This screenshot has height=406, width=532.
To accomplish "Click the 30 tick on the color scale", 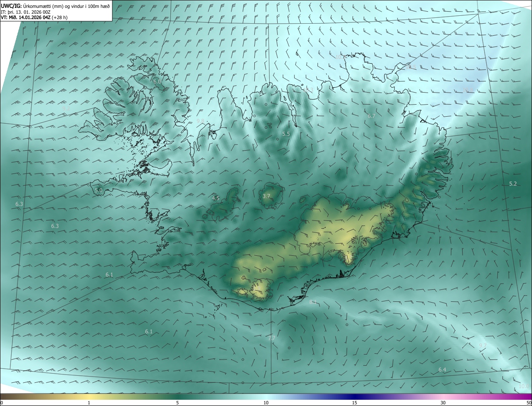I will [x=443, y=403].
